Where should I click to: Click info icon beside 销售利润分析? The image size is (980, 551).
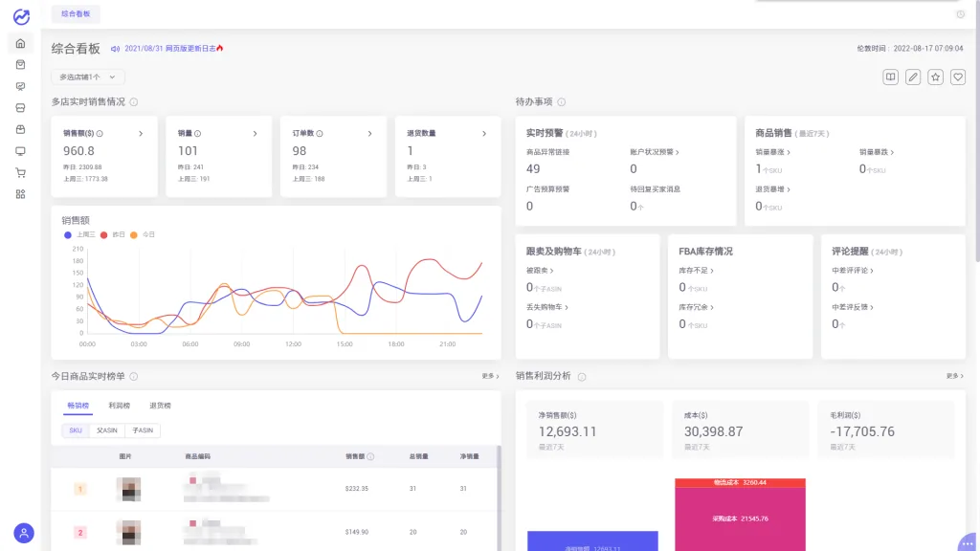582,377
